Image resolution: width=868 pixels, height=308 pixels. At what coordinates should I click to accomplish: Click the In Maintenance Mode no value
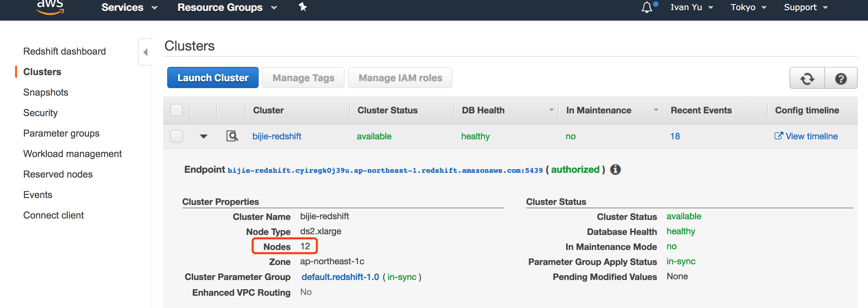pos(671,246)
